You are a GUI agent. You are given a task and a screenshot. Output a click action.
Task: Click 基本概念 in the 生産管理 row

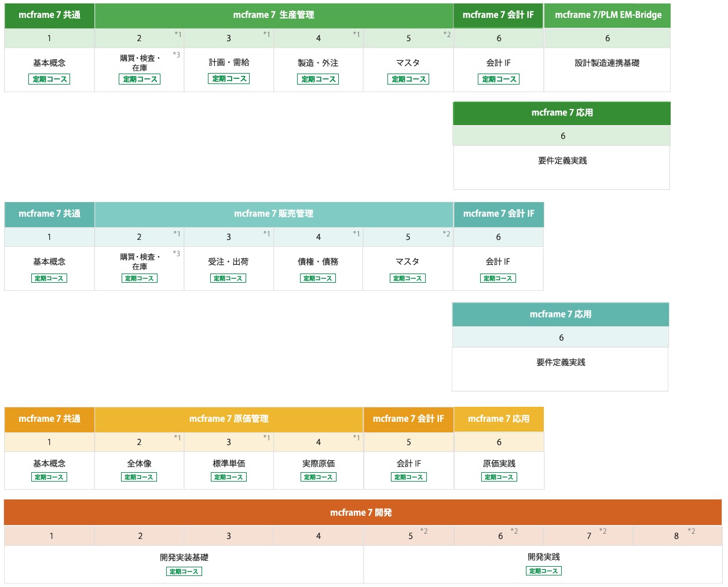click(49, 63)
